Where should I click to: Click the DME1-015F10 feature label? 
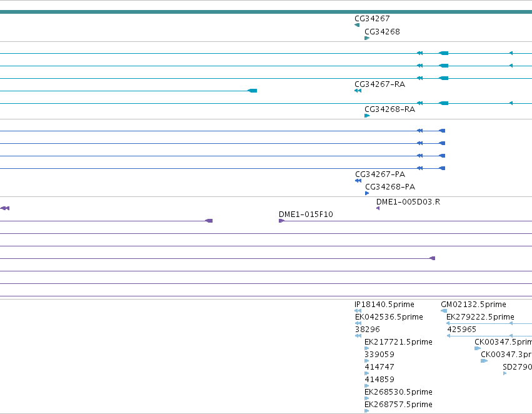(306, 215)
